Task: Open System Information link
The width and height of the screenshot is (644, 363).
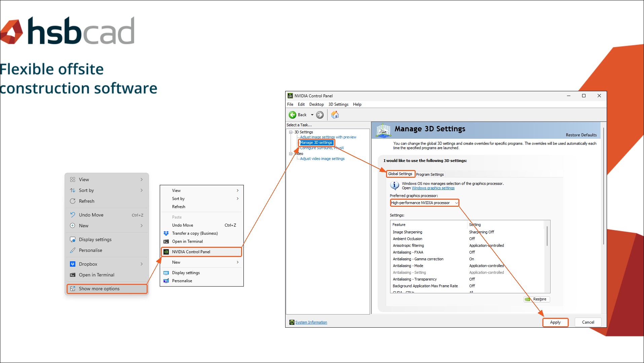Action: tap(311, 322)
